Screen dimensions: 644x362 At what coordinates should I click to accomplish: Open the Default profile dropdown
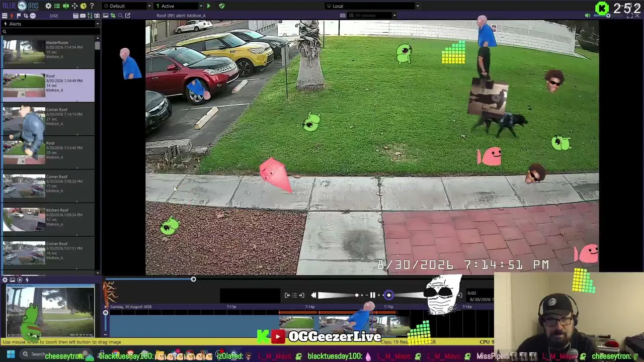pos(127,6)
